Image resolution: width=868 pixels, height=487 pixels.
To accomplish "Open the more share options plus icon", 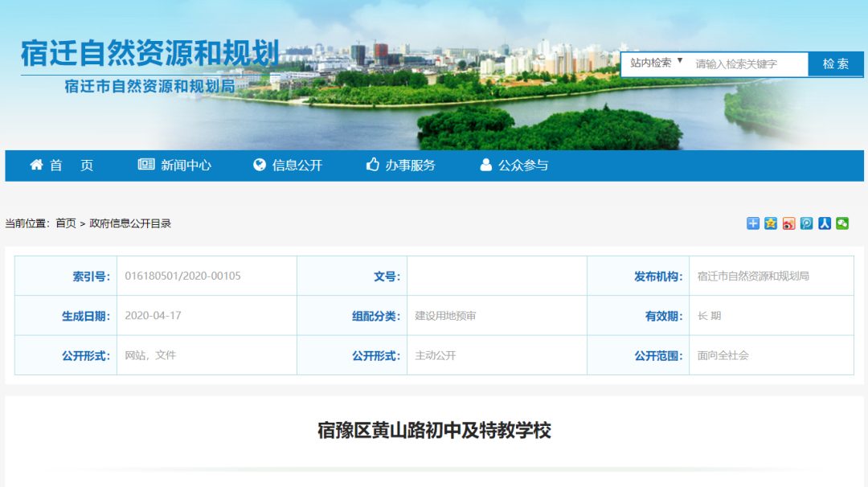I will 752,223.
